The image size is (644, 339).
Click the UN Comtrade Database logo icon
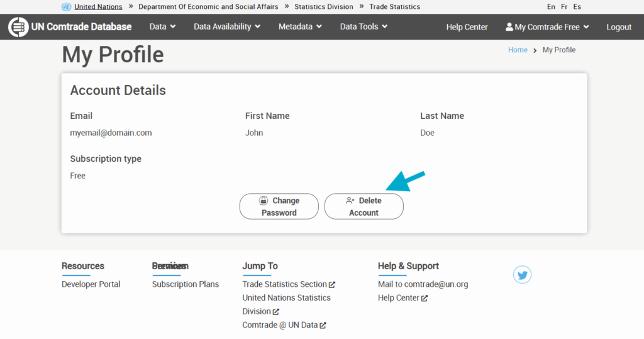point(18,27)
